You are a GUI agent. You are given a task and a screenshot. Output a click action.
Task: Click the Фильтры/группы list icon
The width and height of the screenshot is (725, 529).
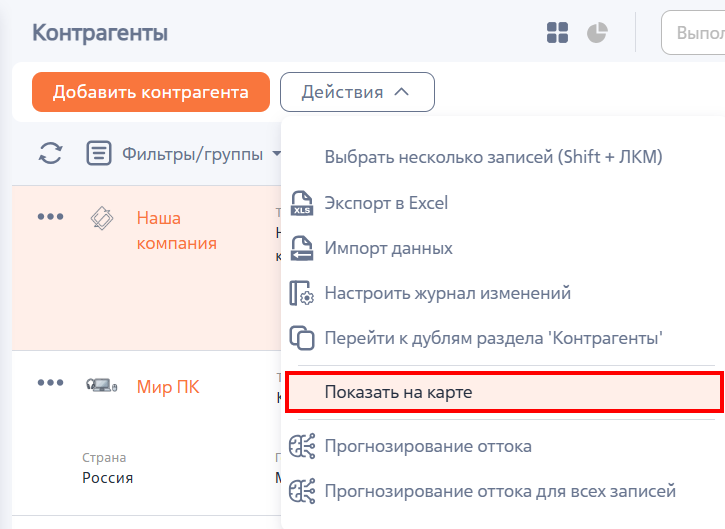coord(99,153)
